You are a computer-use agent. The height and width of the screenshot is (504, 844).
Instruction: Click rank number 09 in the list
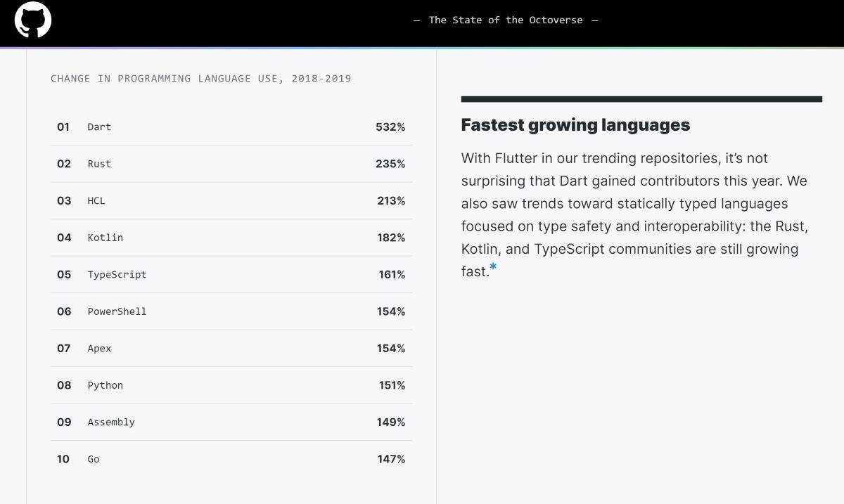(64, 422)
